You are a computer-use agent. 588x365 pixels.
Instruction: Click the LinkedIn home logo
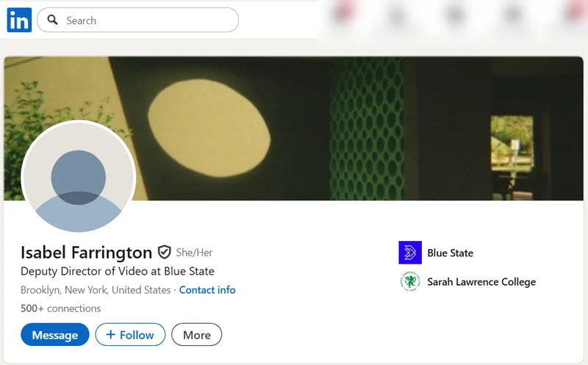[x=19, y=20]
